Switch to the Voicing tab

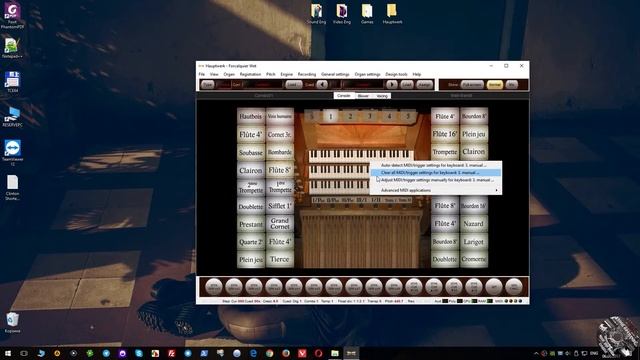(x=382, y=96)
